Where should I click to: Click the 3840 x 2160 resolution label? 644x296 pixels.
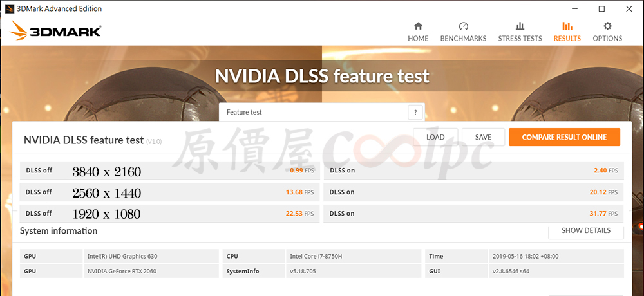click(x=107, y=172)
